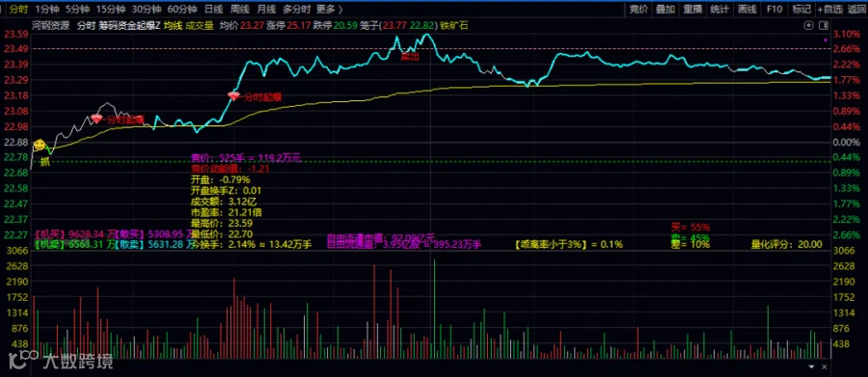Click the 返回 back button
The height and width of the screenshot is (377, 868).
click(855, 9)
